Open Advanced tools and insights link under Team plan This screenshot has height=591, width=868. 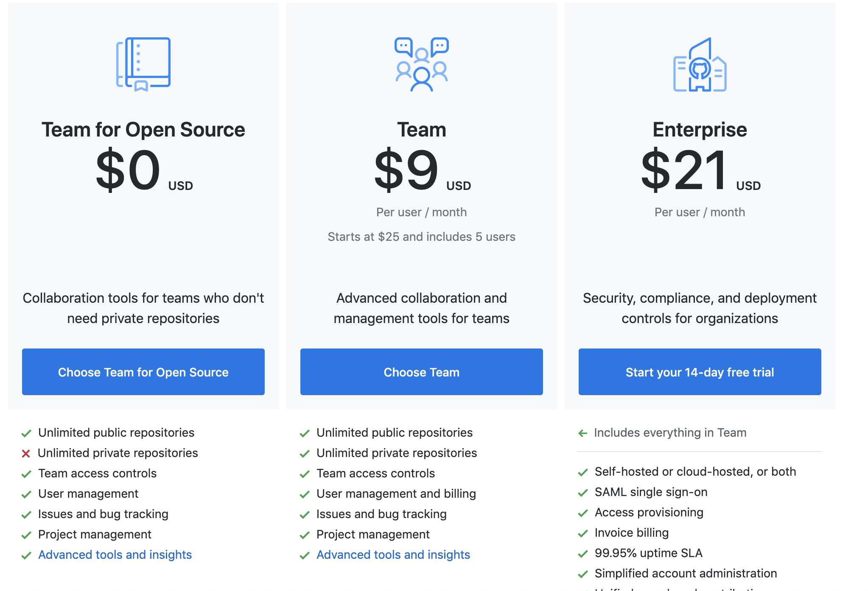[x=393, y=555]
